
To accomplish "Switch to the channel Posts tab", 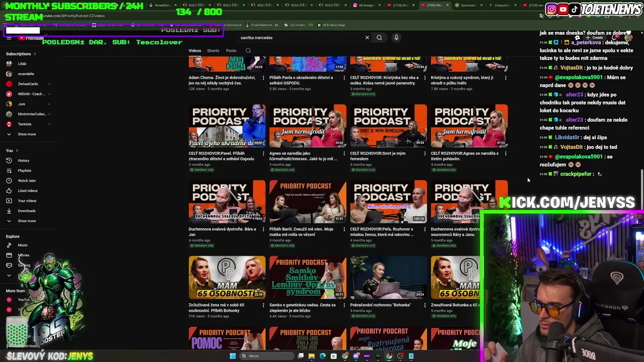I will click(231, 51).
